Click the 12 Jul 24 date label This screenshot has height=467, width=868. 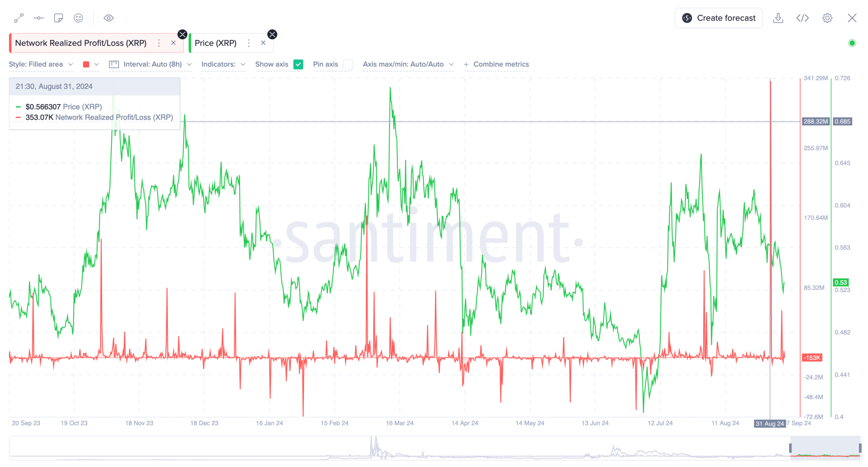click(660, 423)
